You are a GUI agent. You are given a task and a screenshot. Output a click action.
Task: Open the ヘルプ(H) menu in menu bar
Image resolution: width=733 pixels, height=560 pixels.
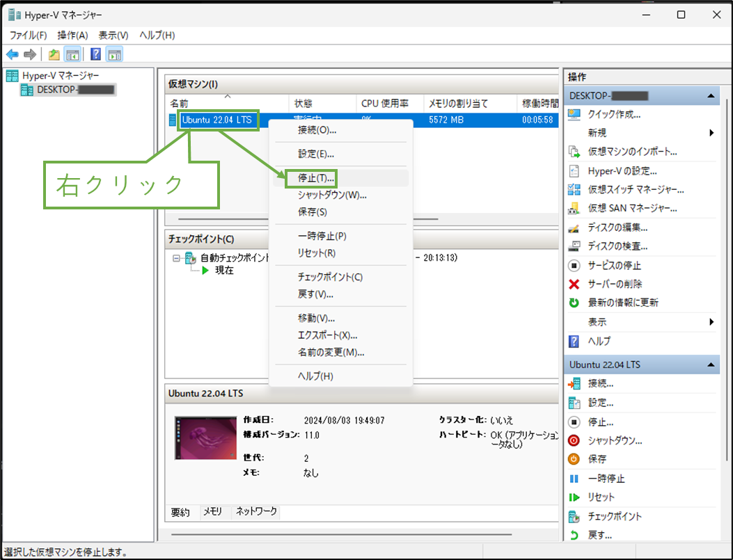pos(157,35)
